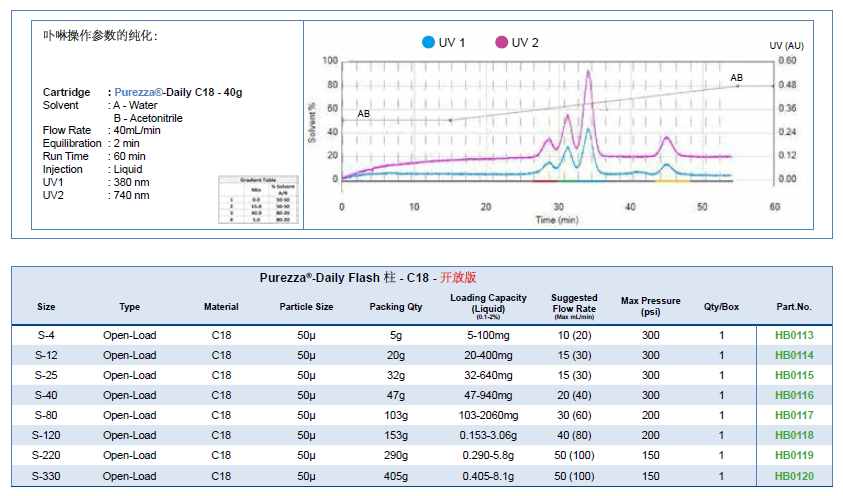The image size is (843, 496).
Task: Click the Size column header
Action: point(46,307)
